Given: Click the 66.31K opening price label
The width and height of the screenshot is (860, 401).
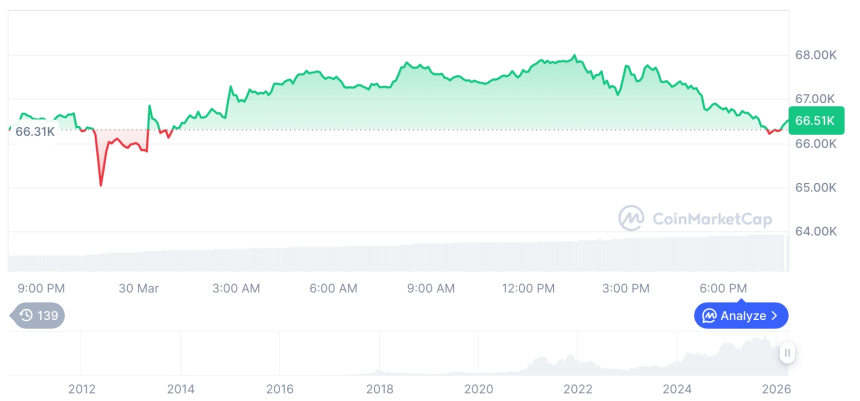Looking at the screenshot, I should click(x=35, y=131).
